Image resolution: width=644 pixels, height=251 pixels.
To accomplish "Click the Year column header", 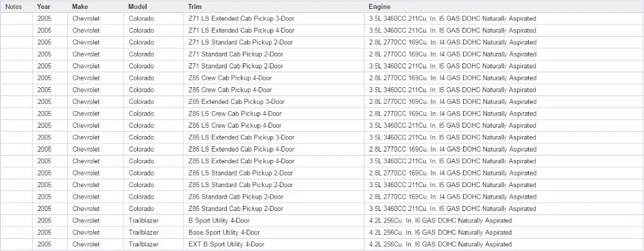I will [x=44, y=6].
